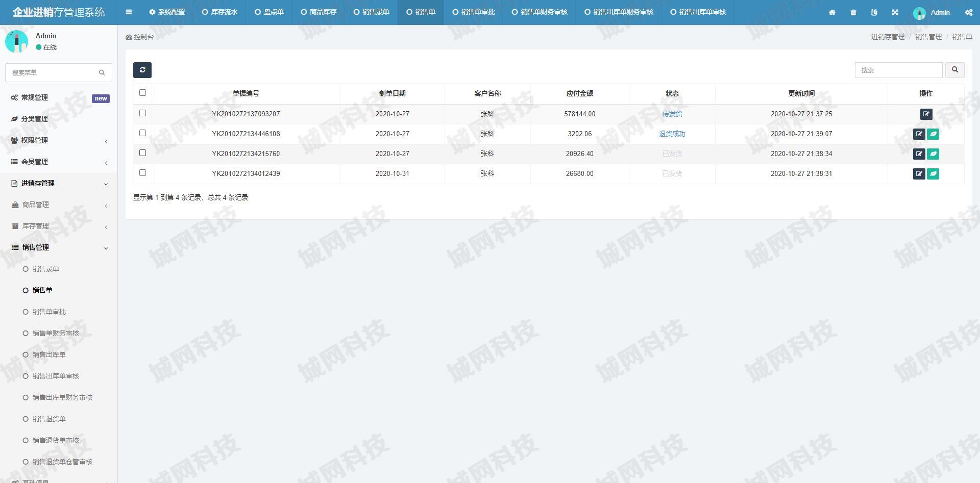The width and height of the screenshot is (980, 483).
Task: Click green leaf icon for order YK2010272134446108
Action: click(933, 134)
